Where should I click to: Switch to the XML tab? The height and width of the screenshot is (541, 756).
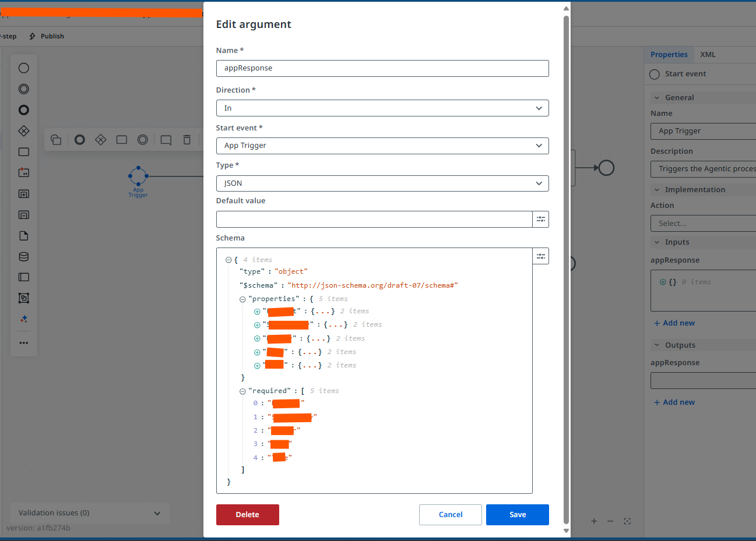708,55
